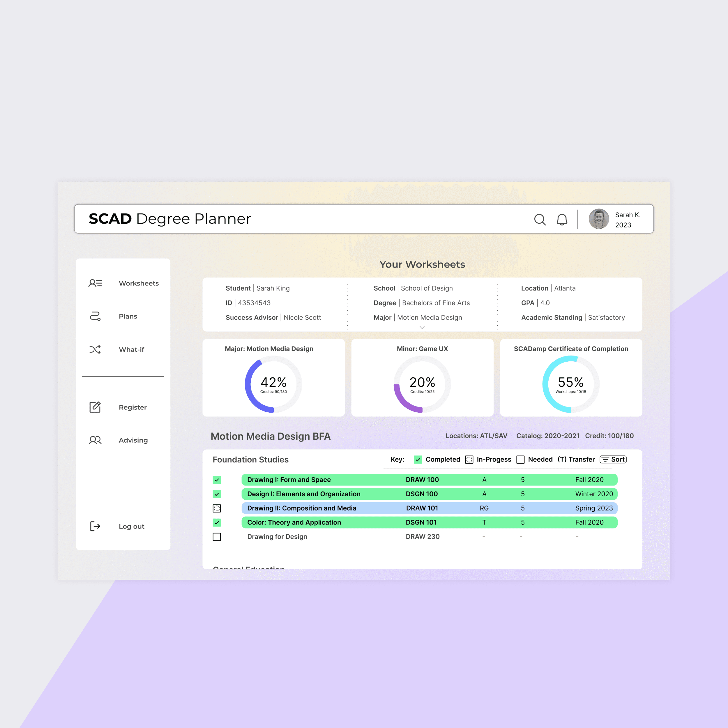Click Motion Media Design BFA heading

271,436
